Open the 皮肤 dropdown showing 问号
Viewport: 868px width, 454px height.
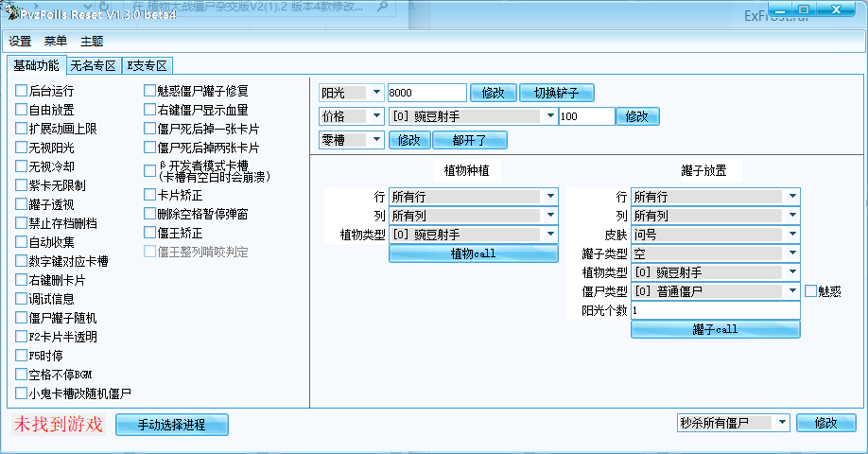[x=791, y=234]
